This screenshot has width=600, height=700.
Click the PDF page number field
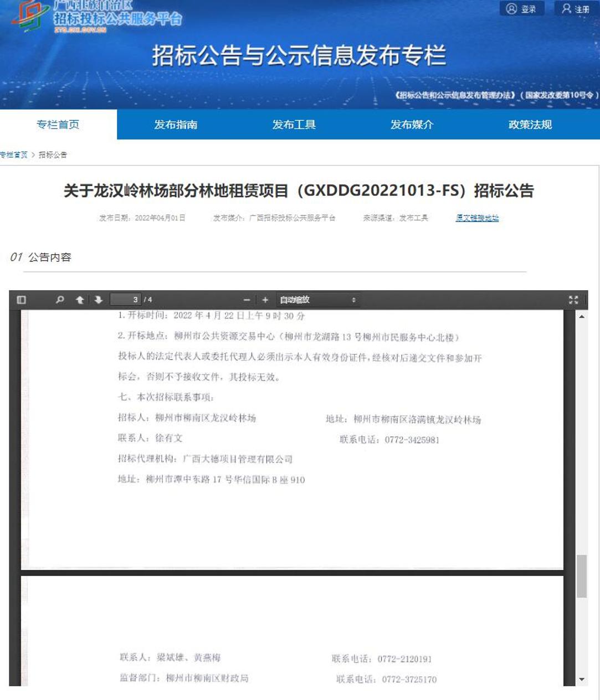pyautogui.click(x=125, y=300)
